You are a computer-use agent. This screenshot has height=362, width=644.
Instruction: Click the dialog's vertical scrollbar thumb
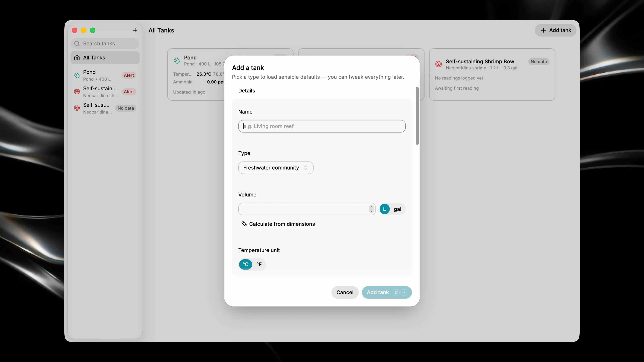(417, 116)
